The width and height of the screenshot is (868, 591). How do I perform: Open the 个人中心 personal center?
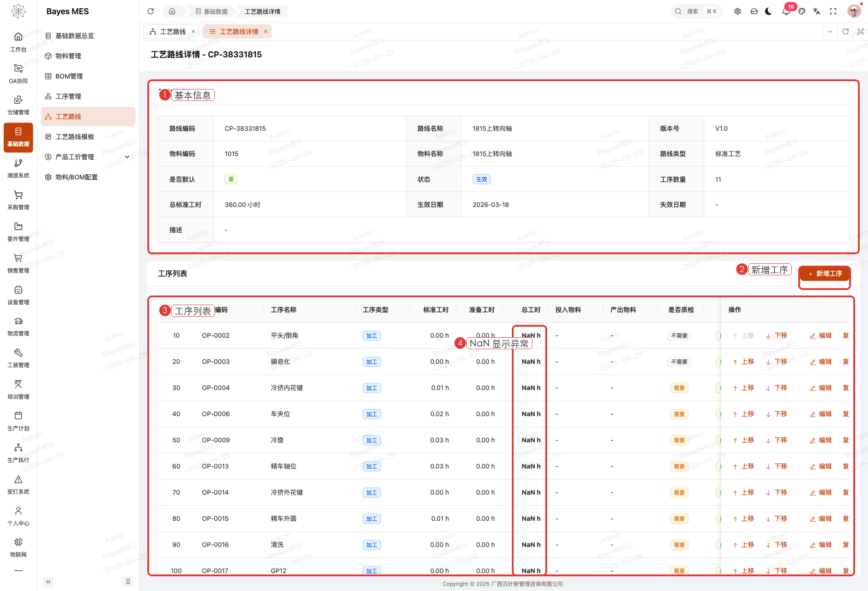tap(18, 517)
